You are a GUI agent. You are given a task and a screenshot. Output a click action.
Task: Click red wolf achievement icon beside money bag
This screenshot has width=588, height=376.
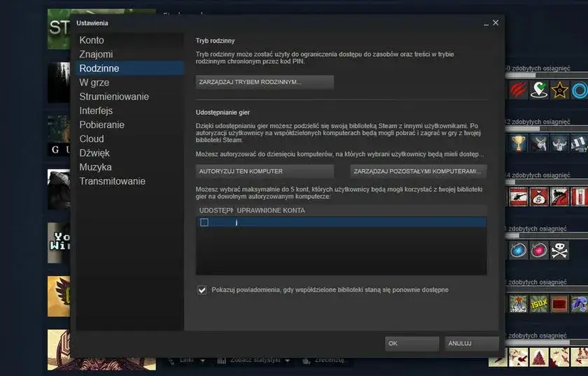559,197
